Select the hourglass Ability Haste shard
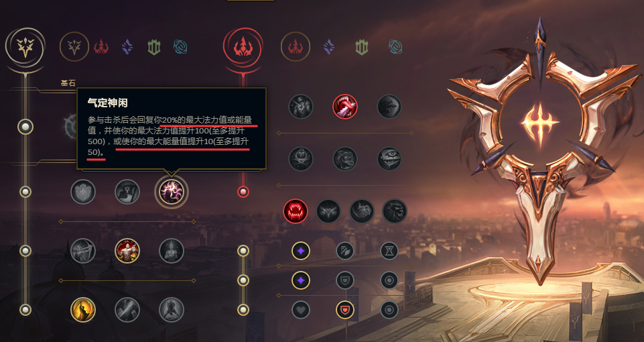 (389, 251)
